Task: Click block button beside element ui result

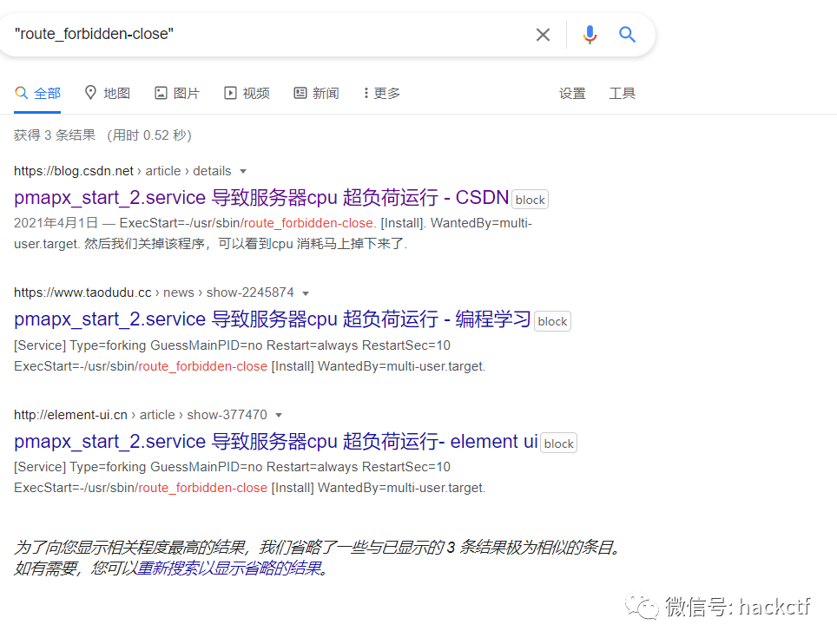Action: tap(559, 444)
